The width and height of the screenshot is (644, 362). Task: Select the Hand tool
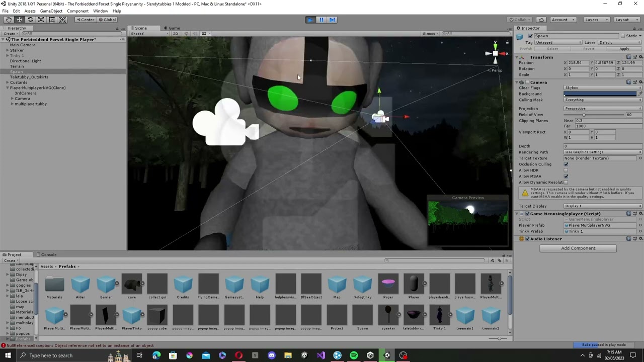click(9, 20)
